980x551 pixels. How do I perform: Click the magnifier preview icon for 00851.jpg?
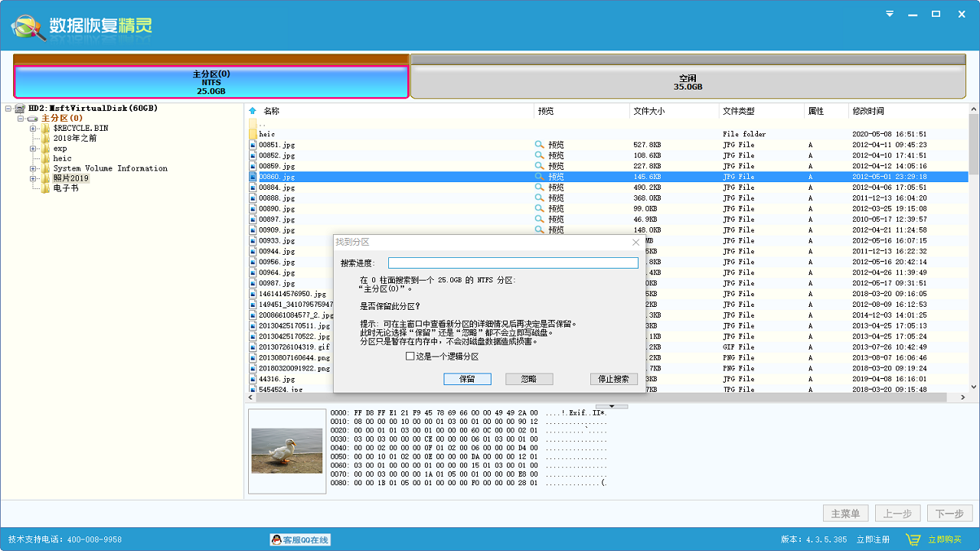click(x=539, y=145)
